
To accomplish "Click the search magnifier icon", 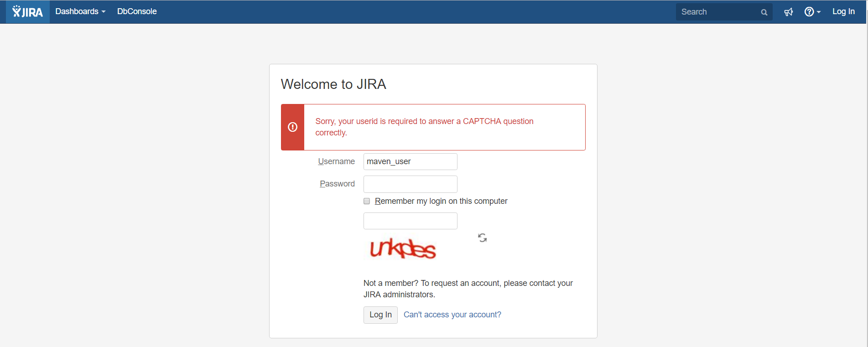I will point(764,12).
